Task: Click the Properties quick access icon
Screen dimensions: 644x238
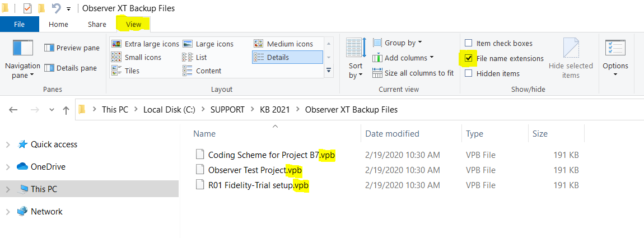Action: coord(27,8)
